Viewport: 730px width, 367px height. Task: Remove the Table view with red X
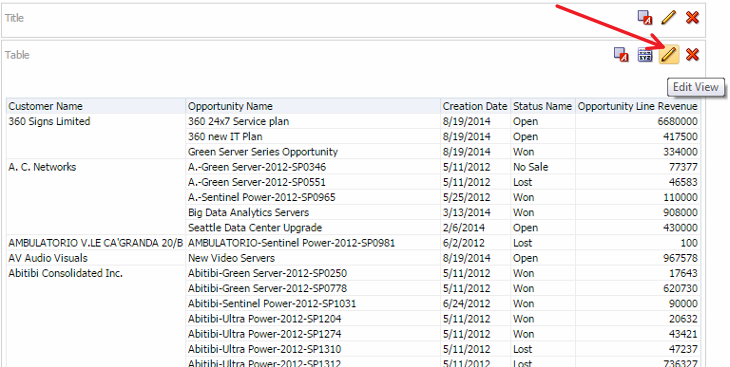692,54
